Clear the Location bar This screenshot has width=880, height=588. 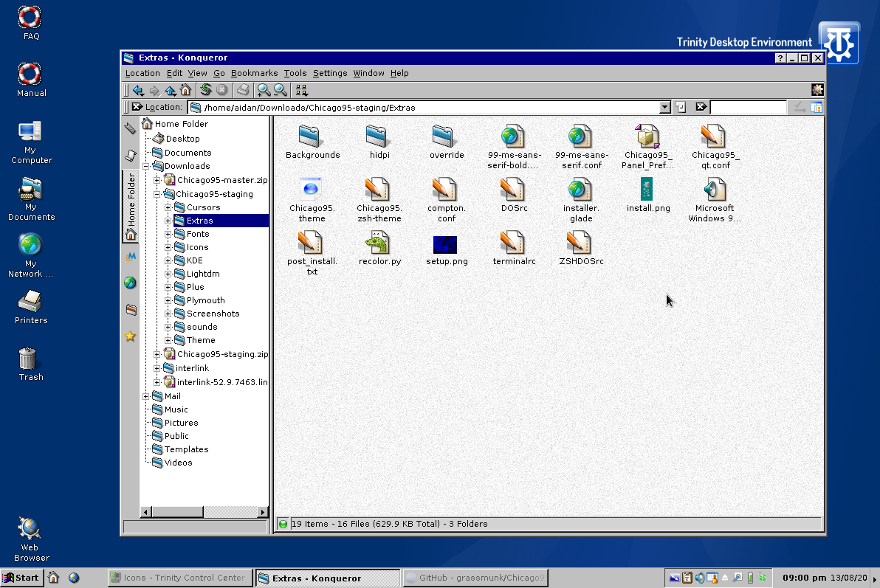coord(137,106)
